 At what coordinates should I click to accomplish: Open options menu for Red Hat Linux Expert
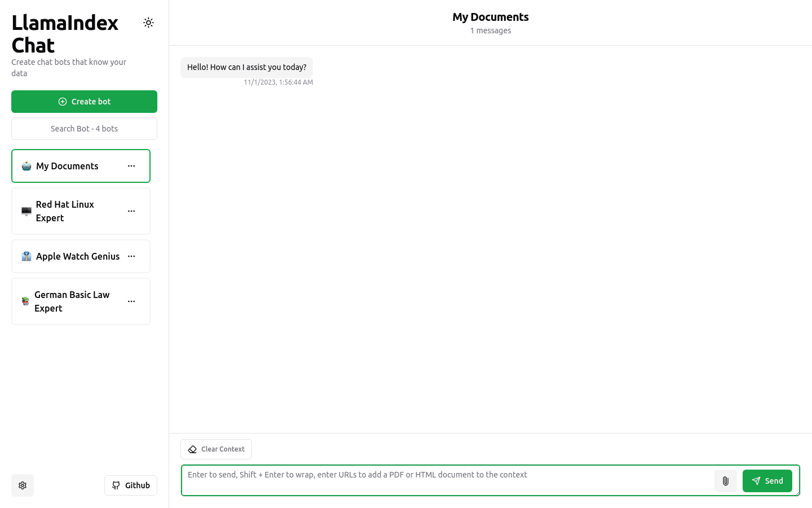131,211
